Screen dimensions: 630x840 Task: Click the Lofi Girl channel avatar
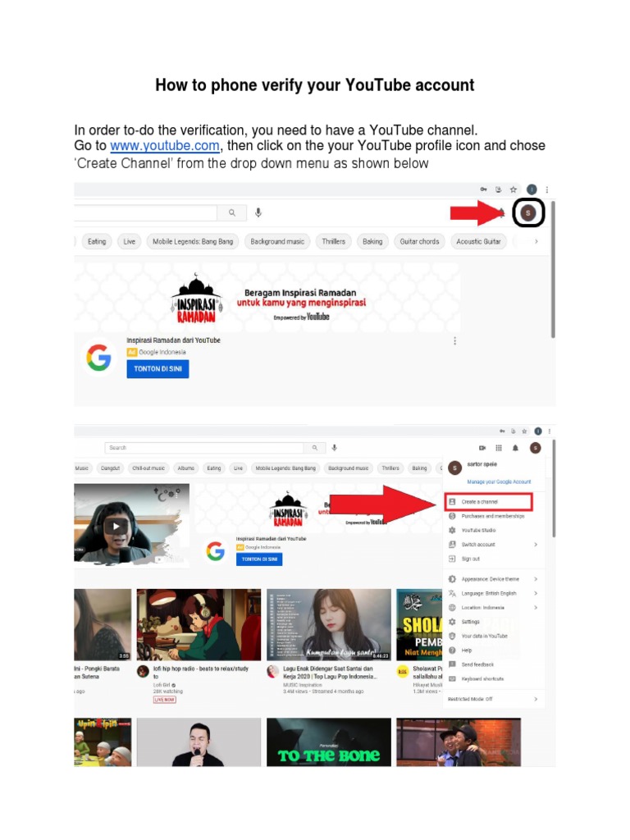pyautogui.click(x=143, y=672)
